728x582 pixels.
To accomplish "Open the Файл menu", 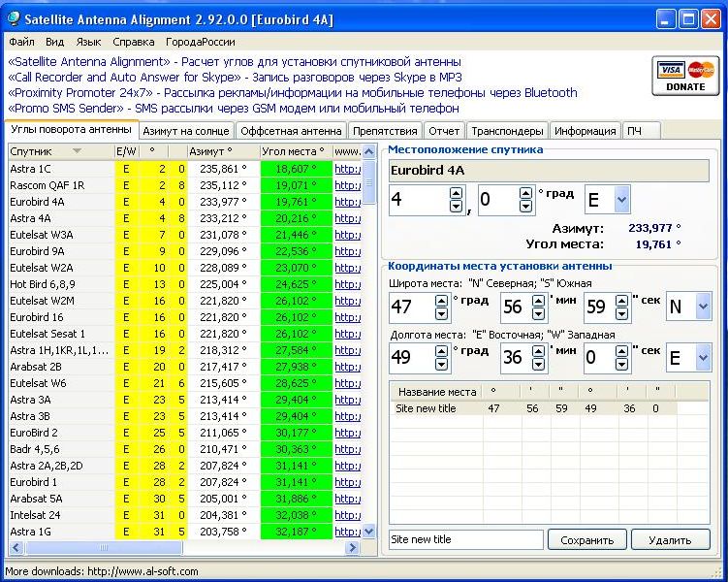I will coord(21,42).
